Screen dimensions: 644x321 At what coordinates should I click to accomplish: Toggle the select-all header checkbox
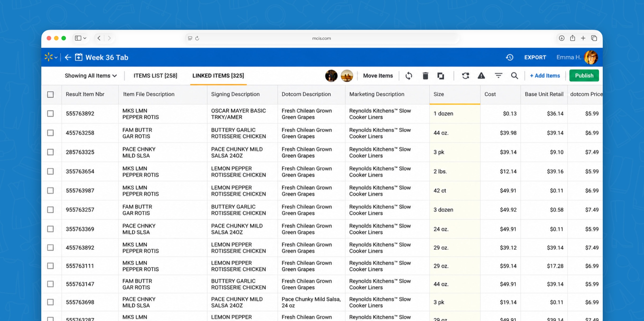(x=50, y=94)
